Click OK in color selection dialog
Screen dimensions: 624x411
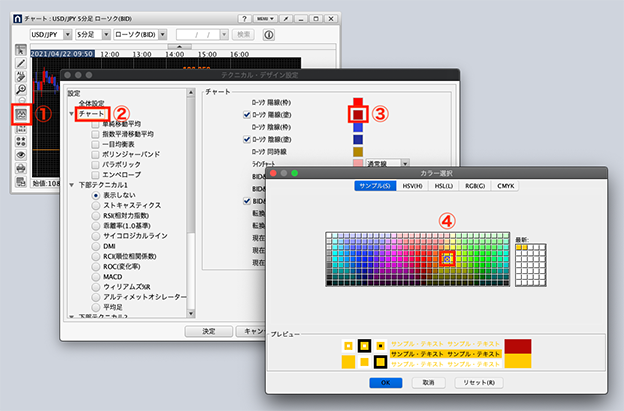[379, 382]
